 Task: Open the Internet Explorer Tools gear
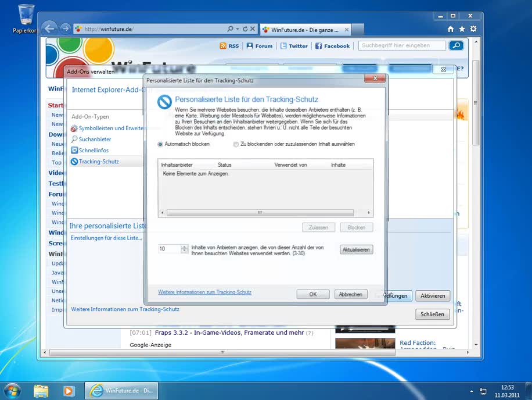pos(473,29)
